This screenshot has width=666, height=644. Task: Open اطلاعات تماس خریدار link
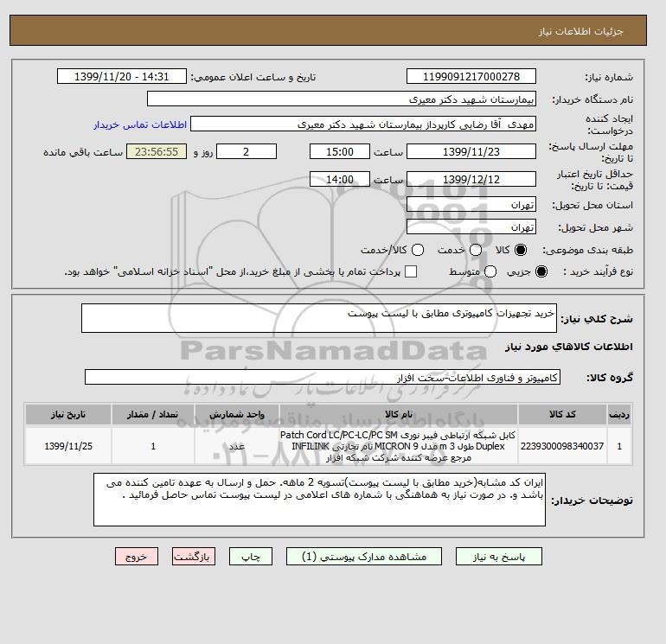140,124
